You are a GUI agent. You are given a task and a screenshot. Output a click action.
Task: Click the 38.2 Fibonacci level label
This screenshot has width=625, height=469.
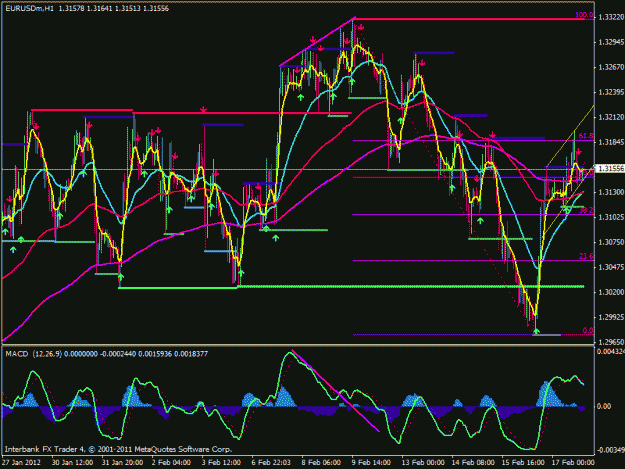[x=586, y=210]
